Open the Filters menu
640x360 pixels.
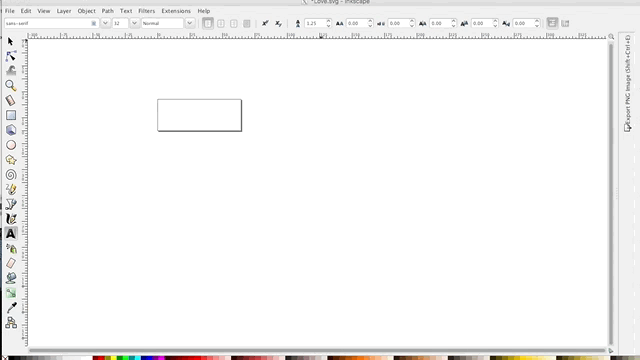tap(147, 11)
